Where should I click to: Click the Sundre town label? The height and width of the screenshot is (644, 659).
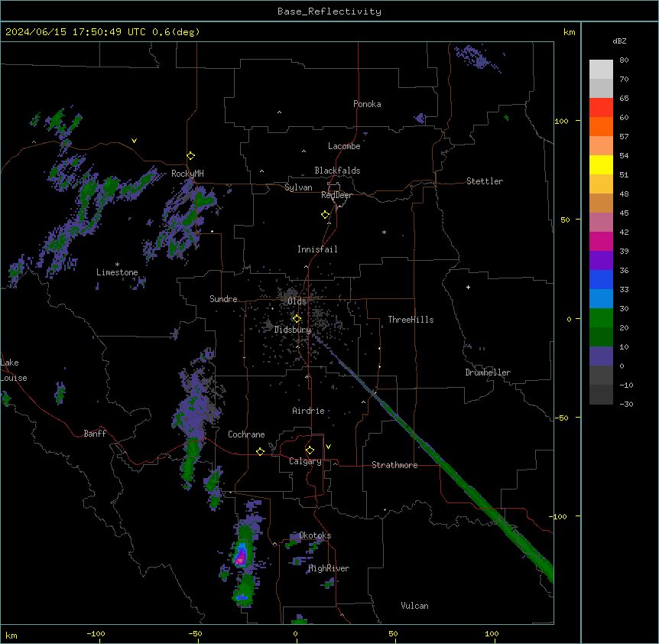click(223, 299)
